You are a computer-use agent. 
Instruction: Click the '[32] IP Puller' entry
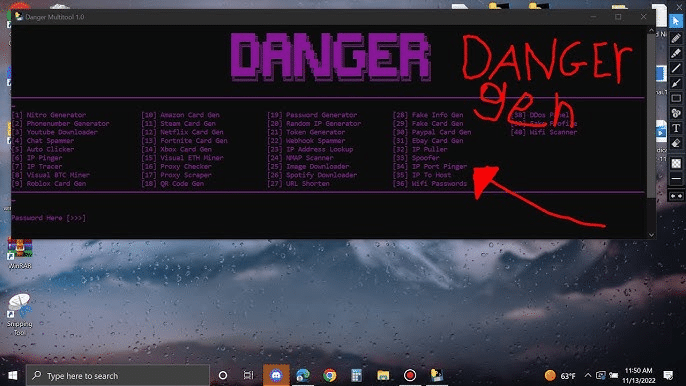(420, 149)
